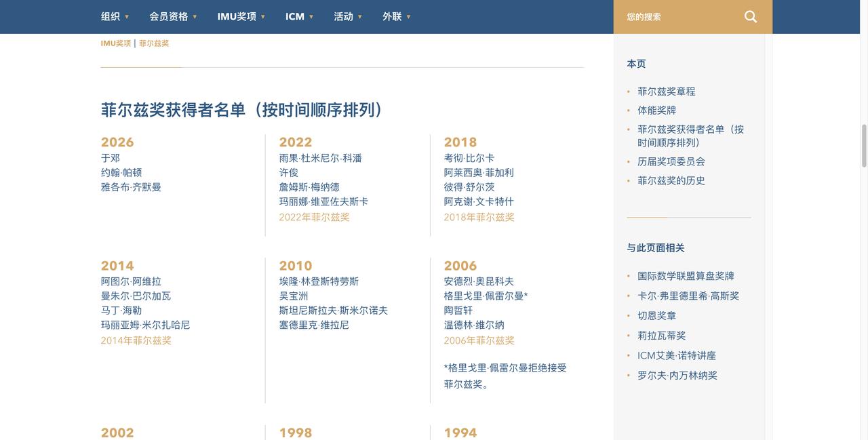This screenshot has width=868, height=440.
Task: Go to 历届奖项委员会 in sidebar
Action: (671, 162)
